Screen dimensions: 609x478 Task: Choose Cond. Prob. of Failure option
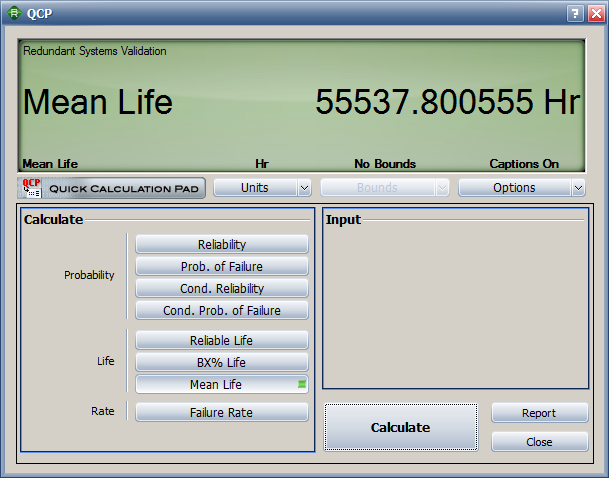click(222, 310)
